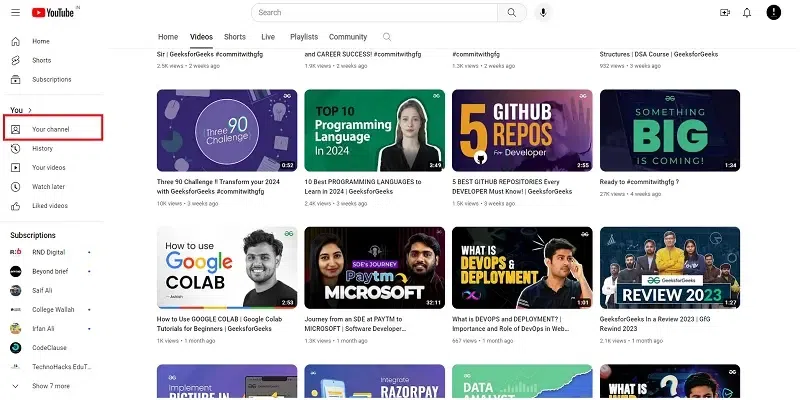Open 5 BEST GITHUB REPOSITORIES video title
Image resolution: width=800 pixels, height=400 pixels.
(x=512, y=187)
